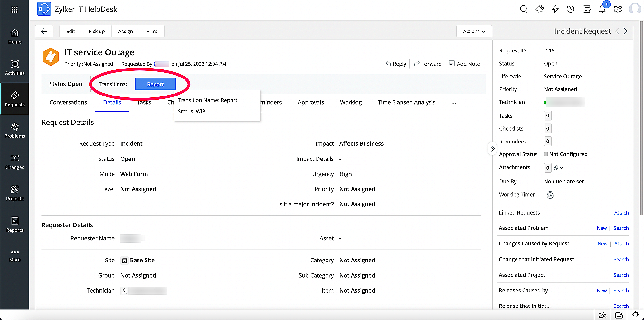Screen dimensions: 644x320
Task: Click 'No due date set' text
Action: click(x=564, y=181)
